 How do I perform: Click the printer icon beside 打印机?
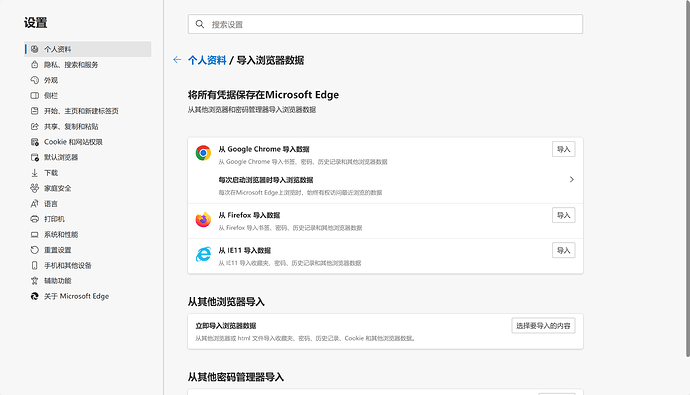[x=34, y=219]
